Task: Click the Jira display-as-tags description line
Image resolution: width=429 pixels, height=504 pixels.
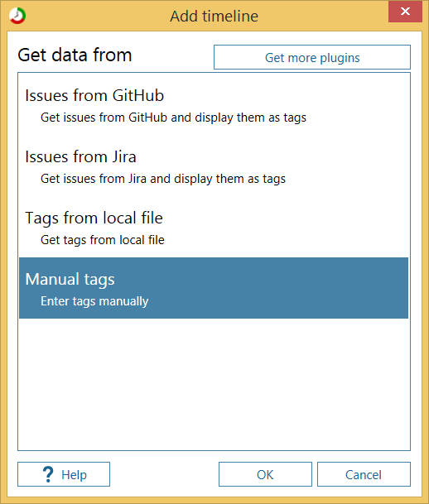Action: (163, 179)
